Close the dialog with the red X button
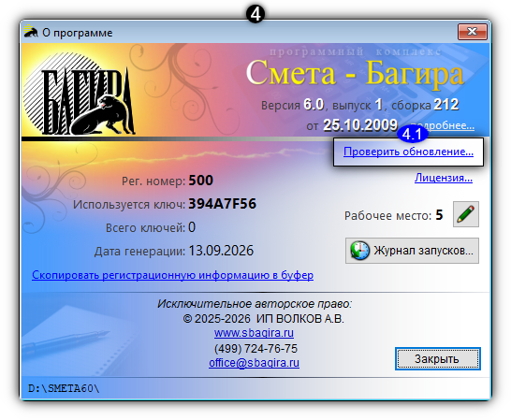Screen dimensions: 511x420 (x=473, y=32)
